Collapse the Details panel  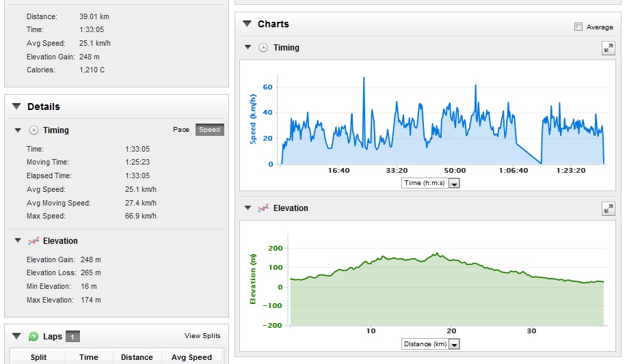[x=16, y=107]
